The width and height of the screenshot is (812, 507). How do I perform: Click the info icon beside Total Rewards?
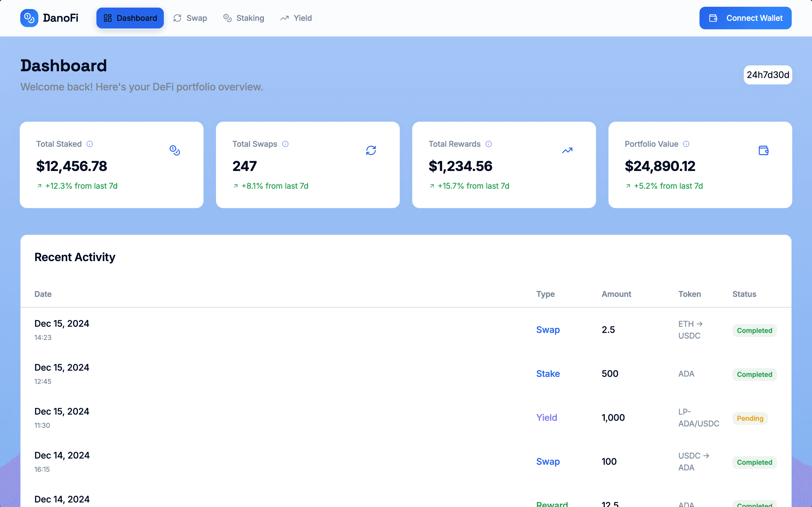[489, 144]
